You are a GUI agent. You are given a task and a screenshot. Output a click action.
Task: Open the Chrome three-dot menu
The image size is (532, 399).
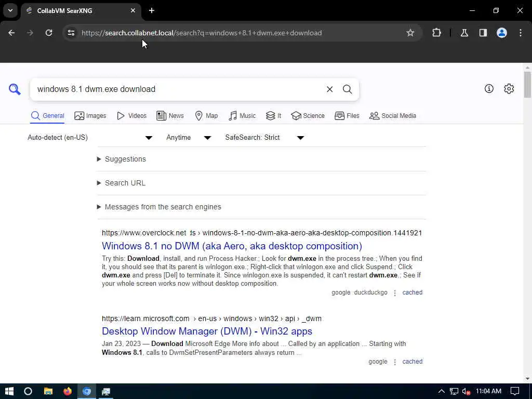[521, 33]
